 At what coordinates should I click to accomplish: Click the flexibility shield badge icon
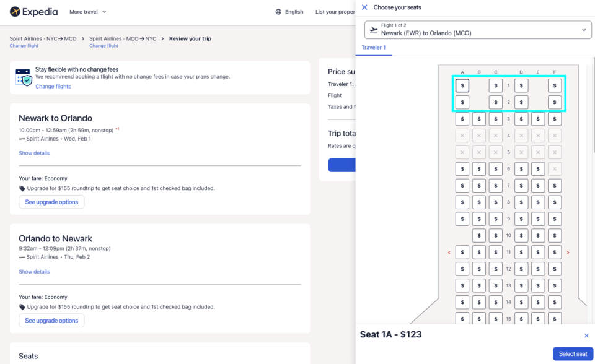point(23,78)
